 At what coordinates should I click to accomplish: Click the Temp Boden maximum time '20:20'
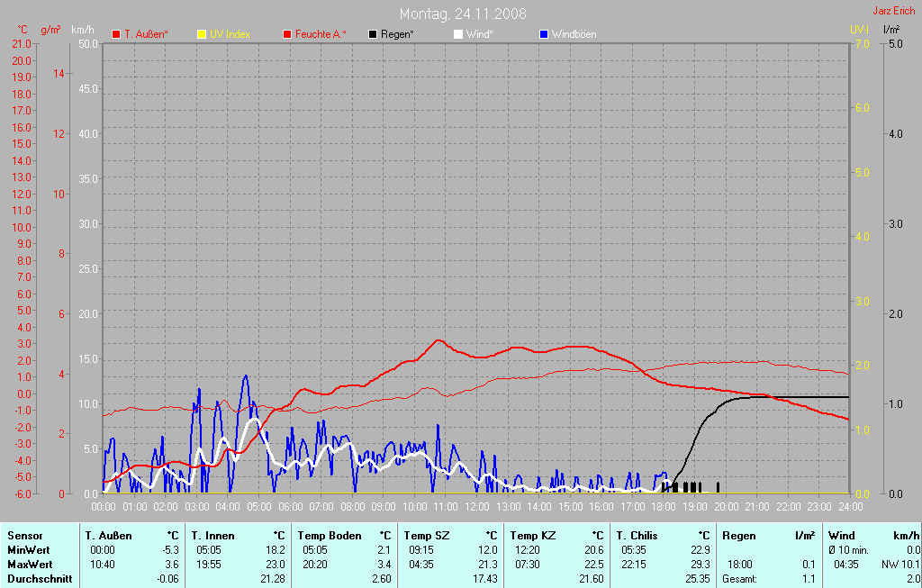click(x=315, y=565)
